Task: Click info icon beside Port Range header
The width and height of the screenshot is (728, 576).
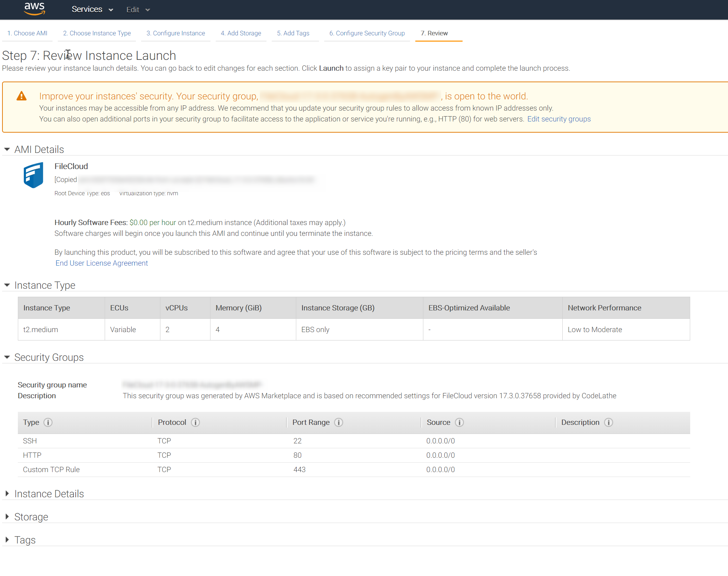Action: (339, 422)
